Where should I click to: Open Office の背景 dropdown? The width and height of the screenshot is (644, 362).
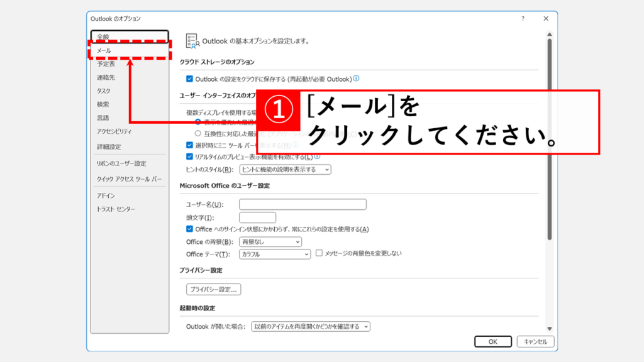pyautogui.click(x=270, y=242)
